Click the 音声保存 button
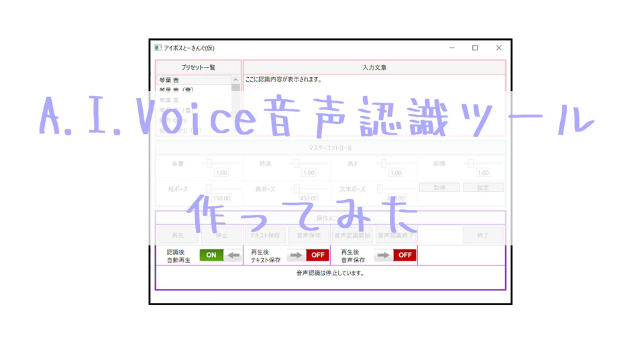The width and height of the screenshot is (644, 362). point(309,235)
